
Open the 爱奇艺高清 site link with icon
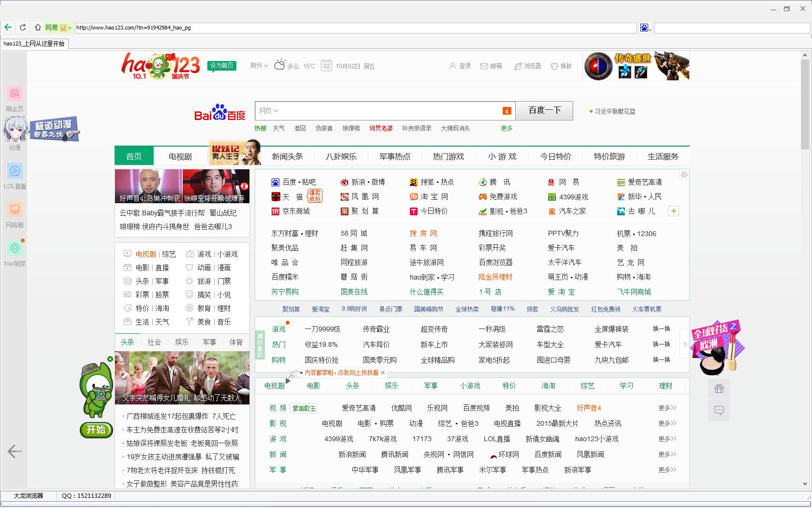[x=639, y=182]
